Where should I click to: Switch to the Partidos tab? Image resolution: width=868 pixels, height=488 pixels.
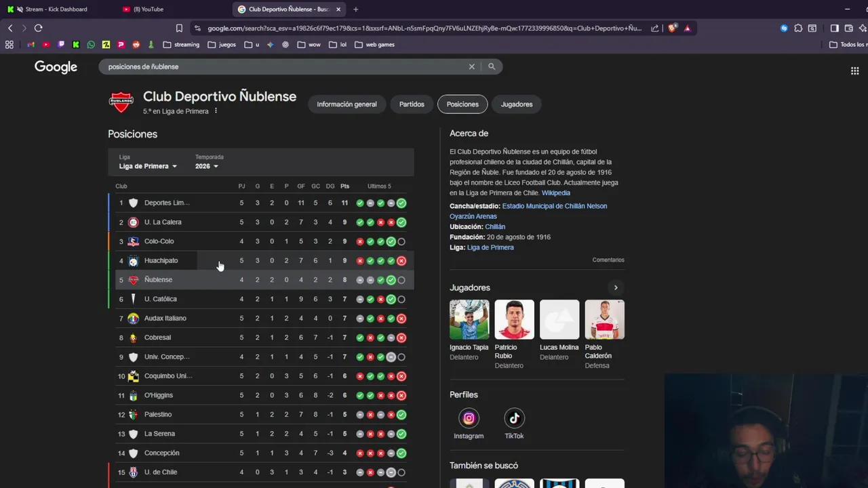(412, 104)
